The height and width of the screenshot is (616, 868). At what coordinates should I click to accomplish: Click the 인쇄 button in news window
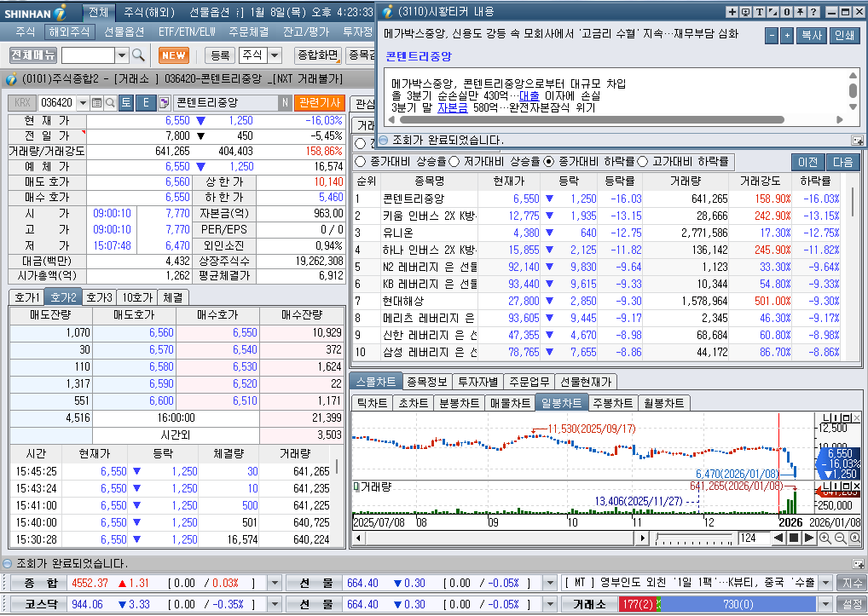click(844, 36)
